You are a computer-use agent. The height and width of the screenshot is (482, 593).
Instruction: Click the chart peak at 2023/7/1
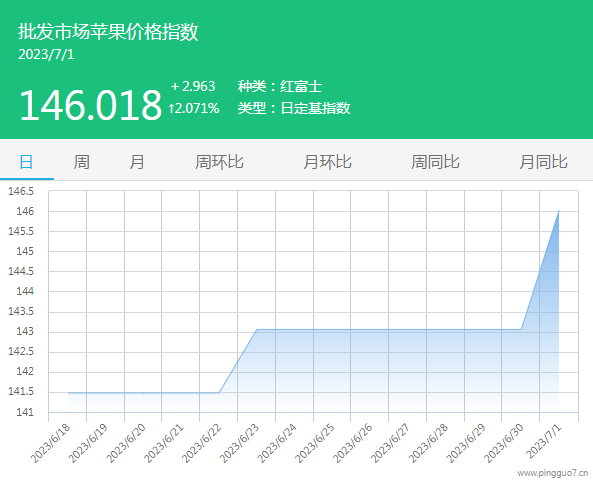(559, 211)
